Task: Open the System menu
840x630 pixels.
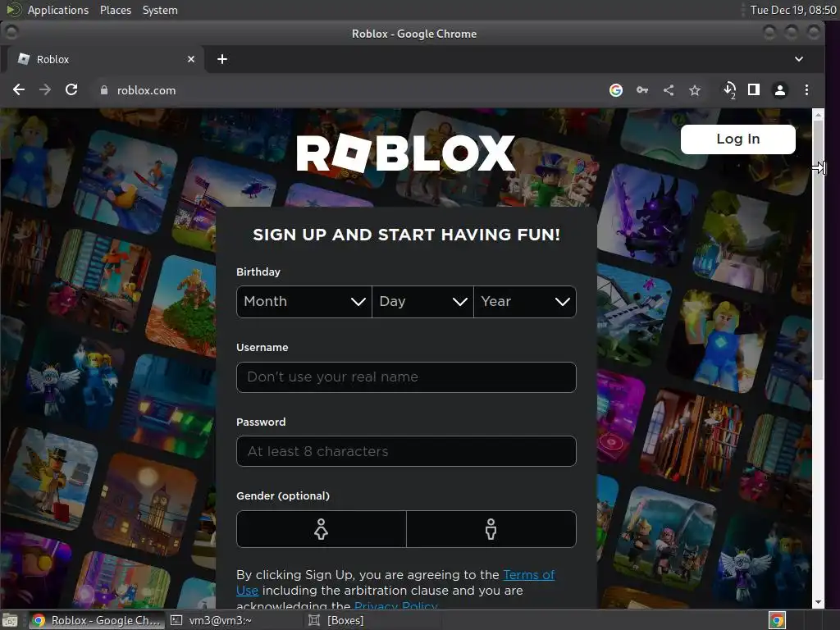Action: [x=160, y=10]
